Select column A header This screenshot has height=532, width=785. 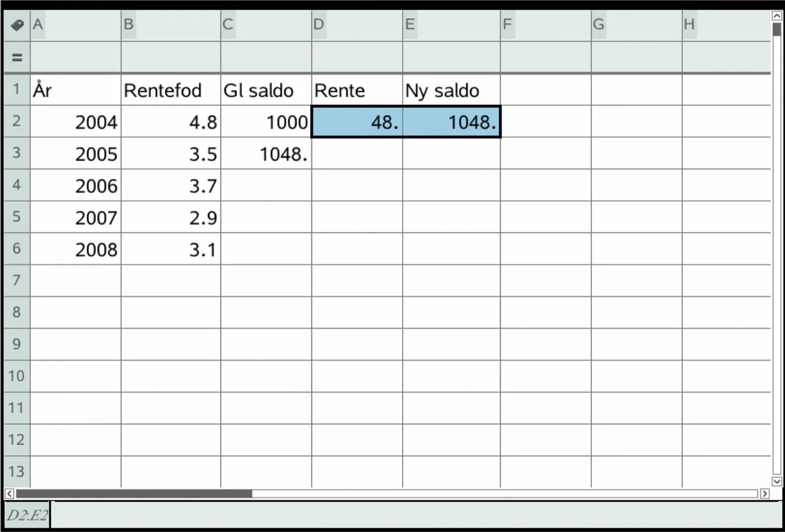tap(76, 25)
